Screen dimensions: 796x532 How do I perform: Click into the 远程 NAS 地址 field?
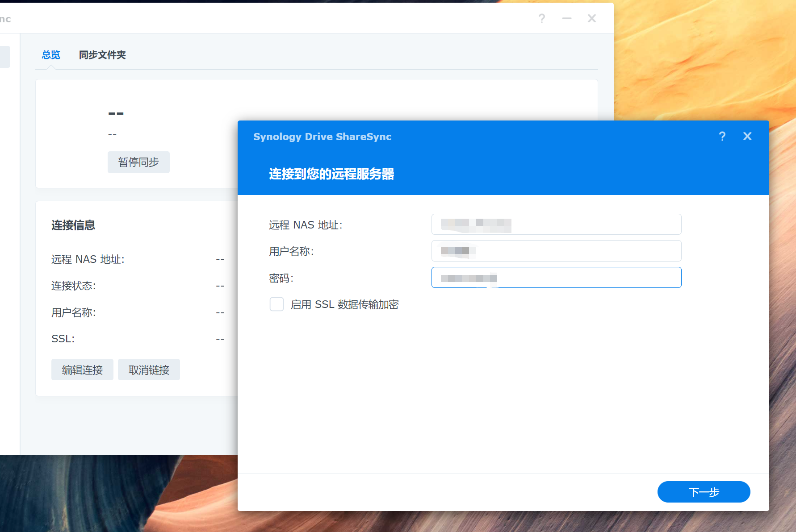(556, 224)
